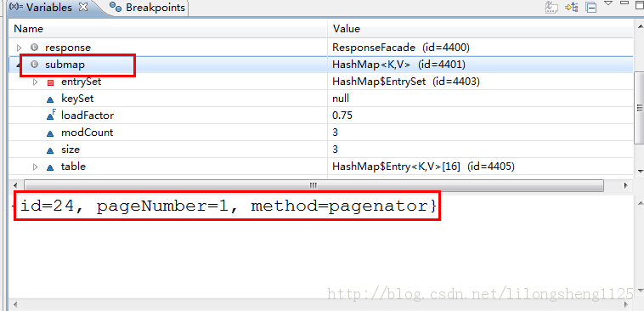644x311 pixels.
Task: Click the size value 3
Action: click(x=335, y=150)
